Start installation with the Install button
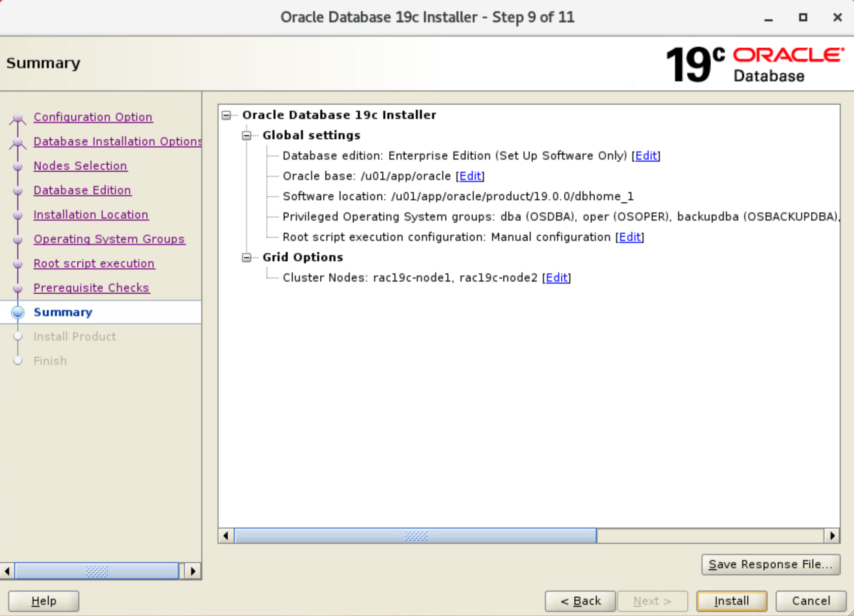 (x=731, y=601)
